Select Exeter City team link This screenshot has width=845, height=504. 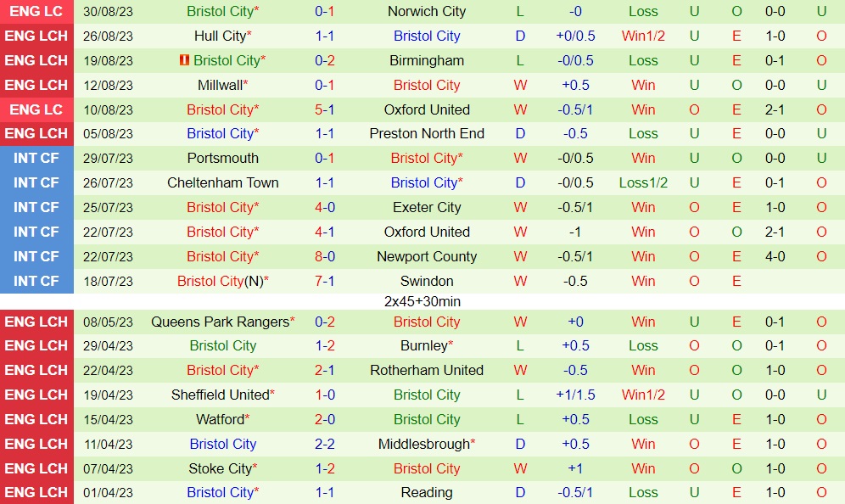427,208
